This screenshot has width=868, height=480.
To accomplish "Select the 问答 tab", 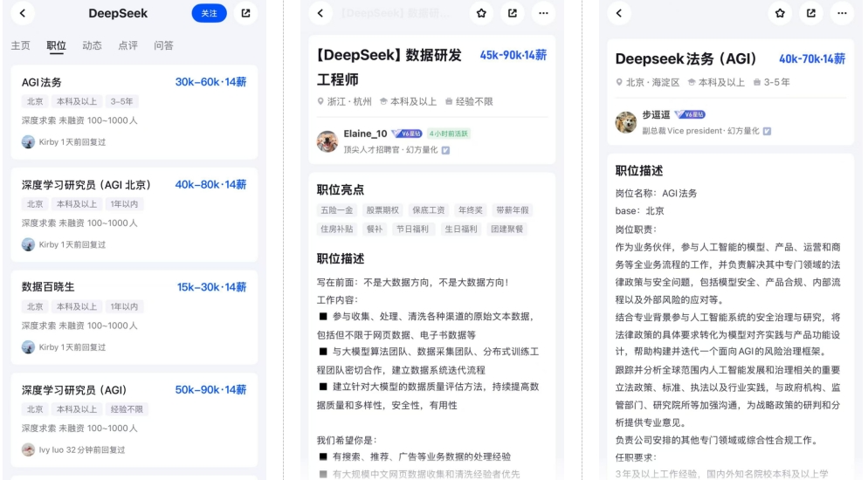I will [x=163, y=45].
